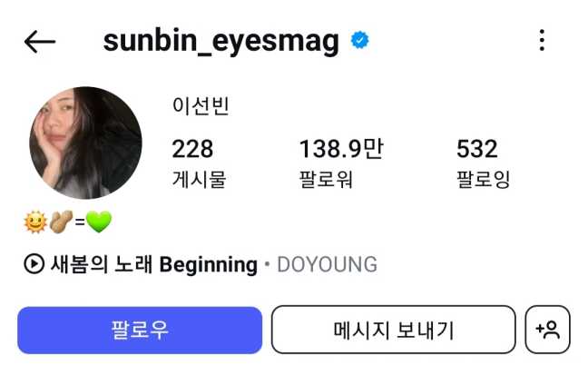The width and height of the screenshot is (588, 385).
Task: Open the 138.9만 팔로워 followers list
Action: pyautogui.click(x=341, y=163)
